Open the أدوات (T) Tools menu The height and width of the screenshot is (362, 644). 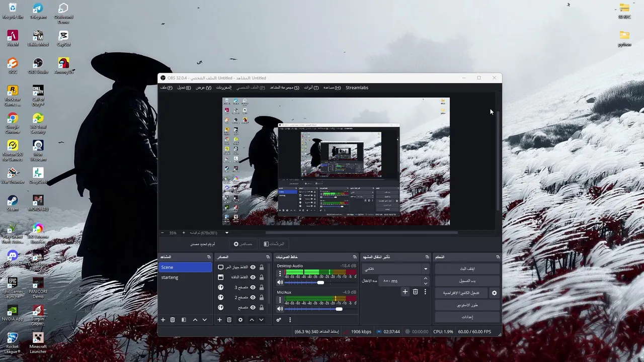[311, 87]
